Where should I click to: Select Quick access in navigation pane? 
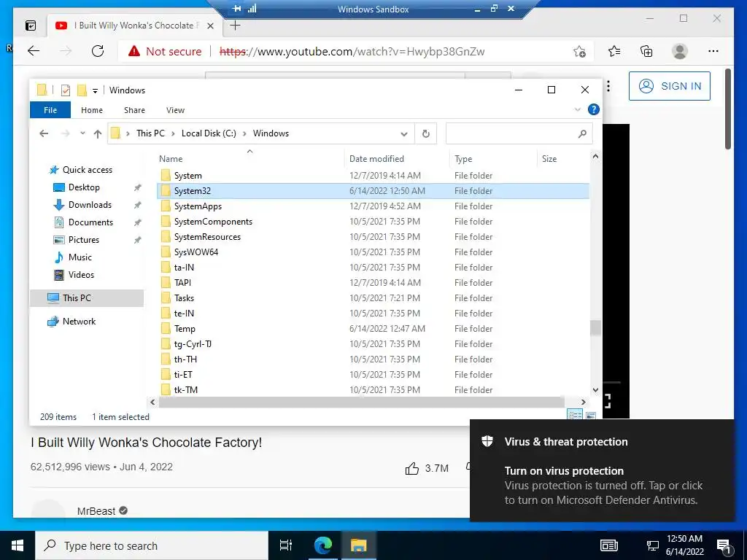click(88, 169)
